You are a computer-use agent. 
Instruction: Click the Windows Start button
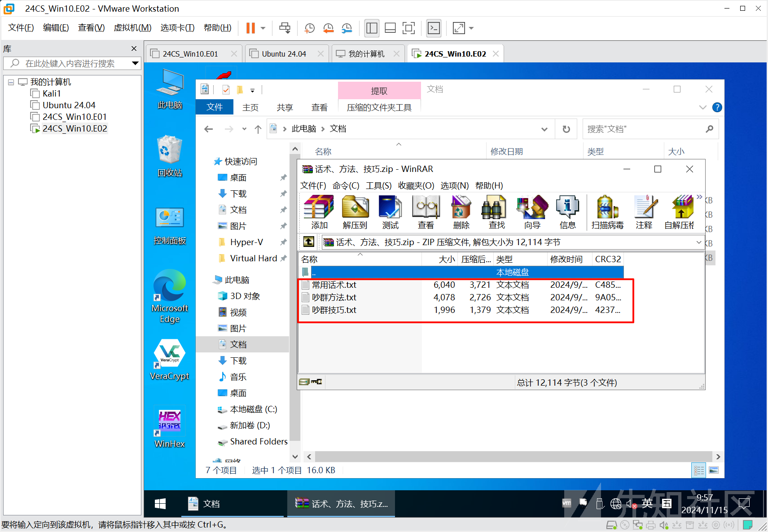[x=160, y=504]
